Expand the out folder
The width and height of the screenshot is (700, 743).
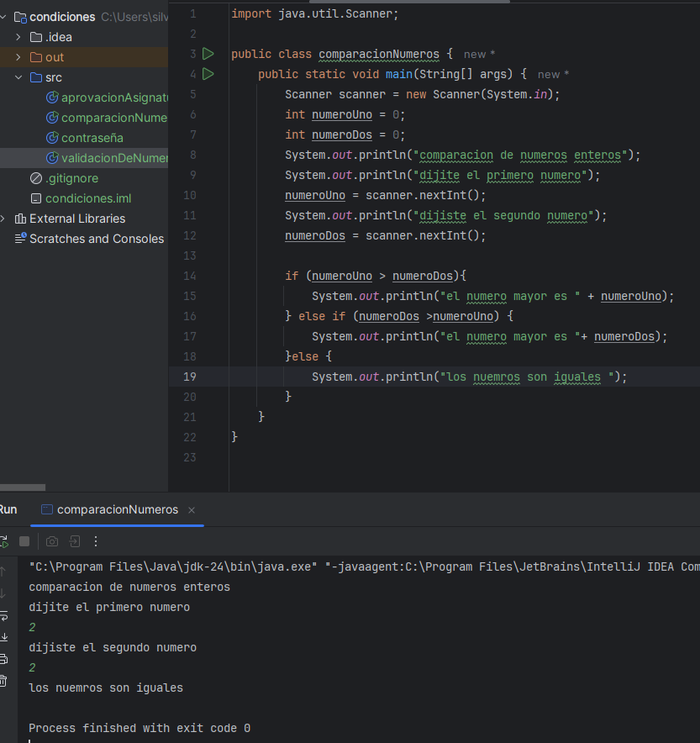point(18,57)
